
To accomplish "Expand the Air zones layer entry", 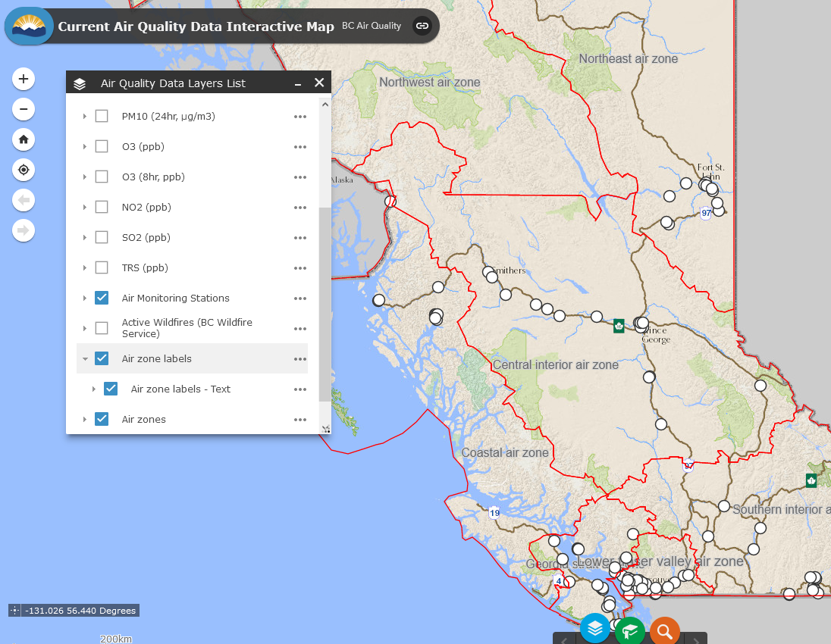I will 85,419.
